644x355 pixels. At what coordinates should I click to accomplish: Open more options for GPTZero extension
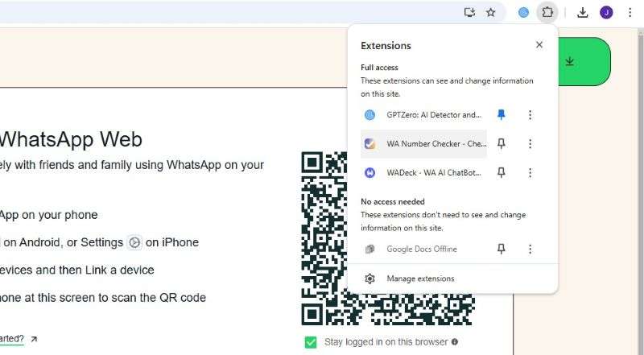(530, 115)
